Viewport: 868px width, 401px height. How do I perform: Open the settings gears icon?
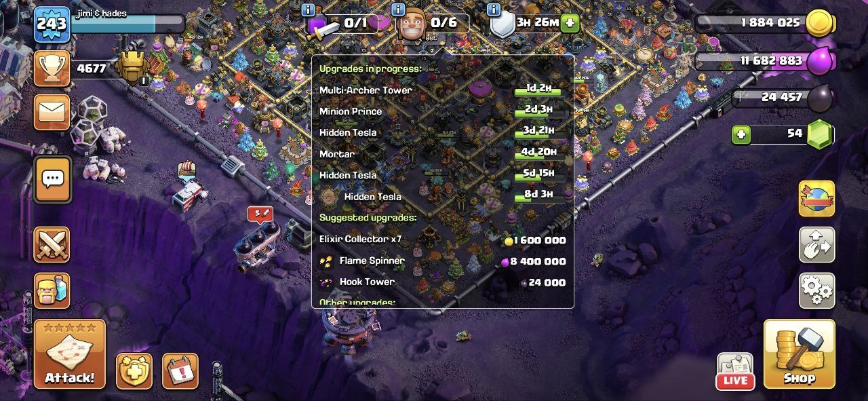point(816,290)
